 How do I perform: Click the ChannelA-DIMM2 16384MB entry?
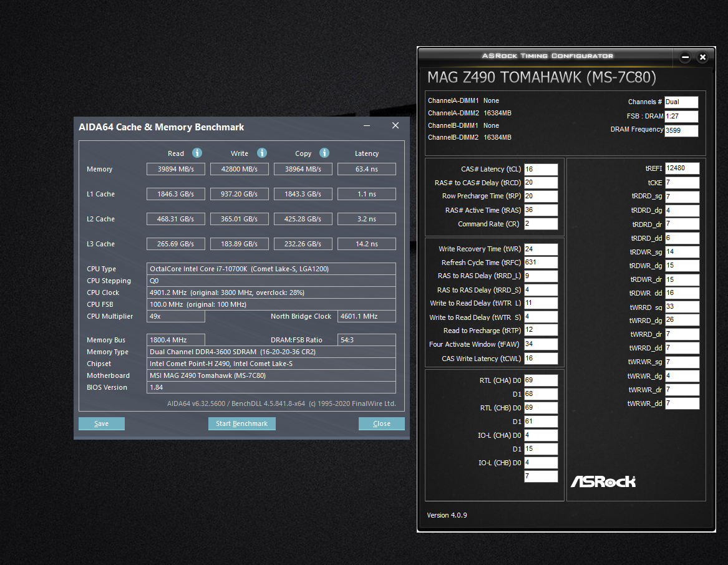pos(469,113)
